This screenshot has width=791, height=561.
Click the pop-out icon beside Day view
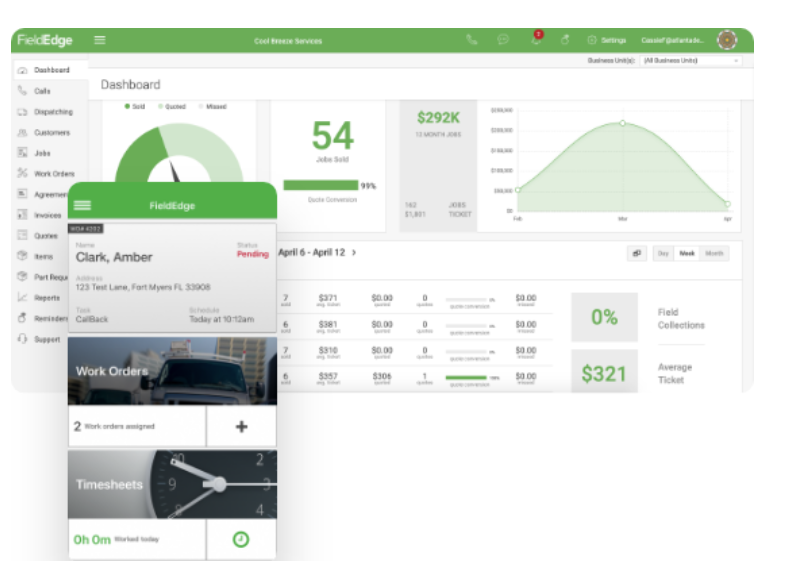(x=637, y=253)
